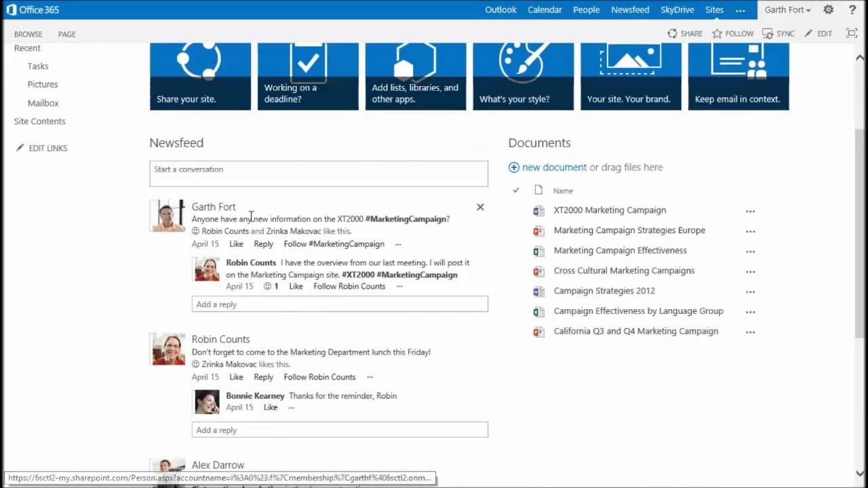Open more options on Garth Fort's post
This screenshot has width=868, height=488.
(398, 245)
